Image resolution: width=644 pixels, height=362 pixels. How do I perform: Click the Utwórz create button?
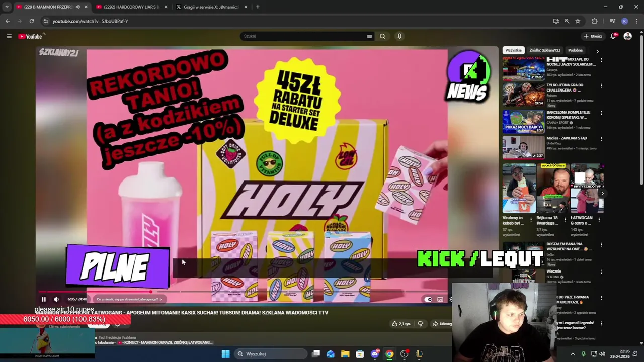point(593,36)
